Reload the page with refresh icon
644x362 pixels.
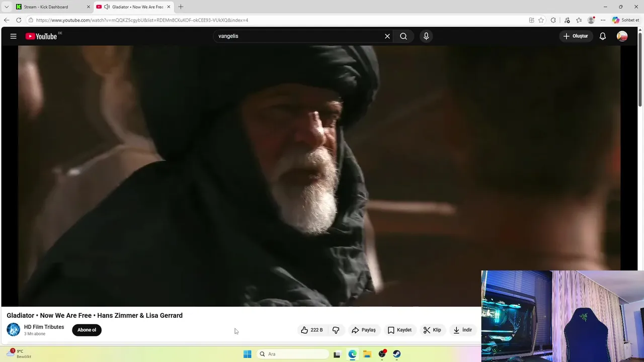pyautogui.click(x=19, y=20)
